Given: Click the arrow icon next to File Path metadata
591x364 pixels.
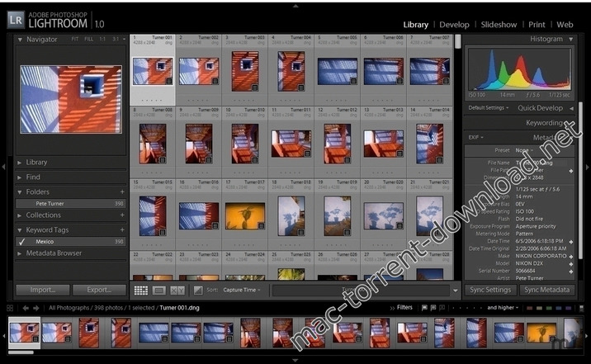Looking at the screenshot, I should (x=571, y=171).
